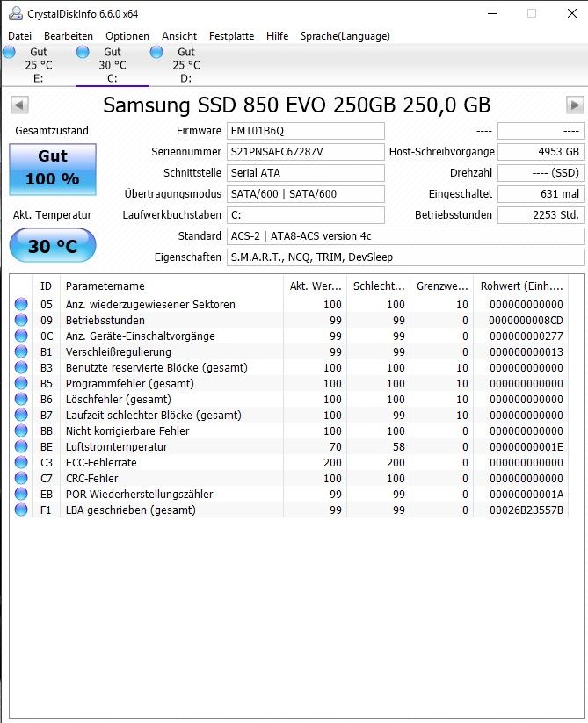
Task: Click Betriebsstunden value 2253 Std.
Action: pos(541,215)
